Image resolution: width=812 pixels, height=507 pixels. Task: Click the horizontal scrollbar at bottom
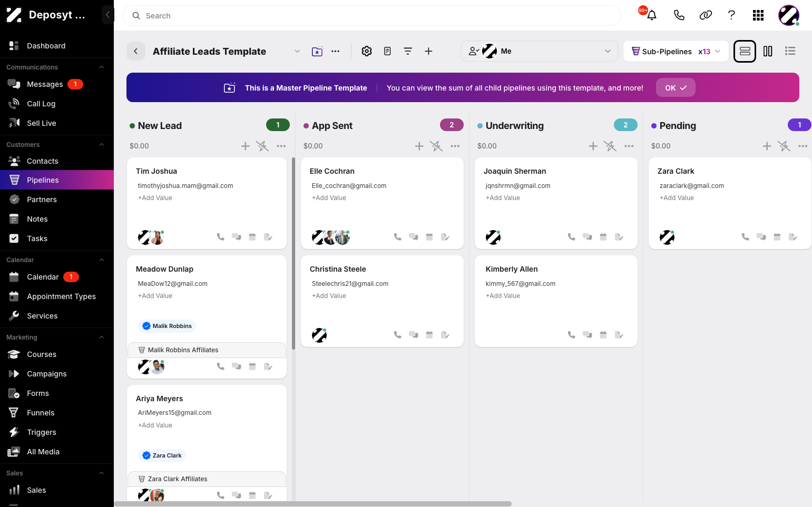313,504
